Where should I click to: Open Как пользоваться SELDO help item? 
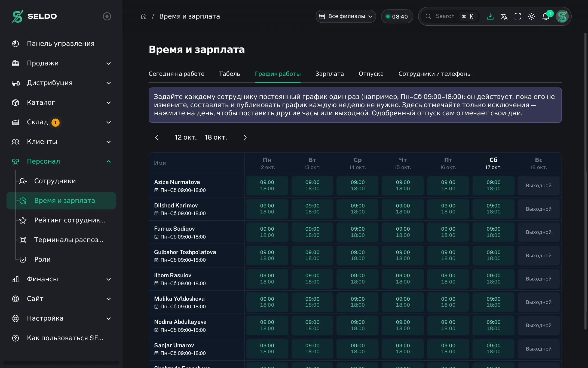61,338
